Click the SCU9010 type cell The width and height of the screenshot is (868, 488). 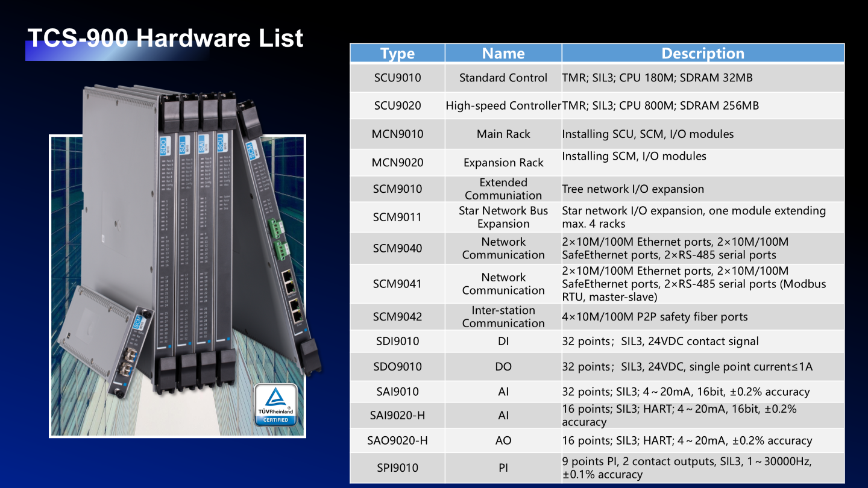pos(397,78)
